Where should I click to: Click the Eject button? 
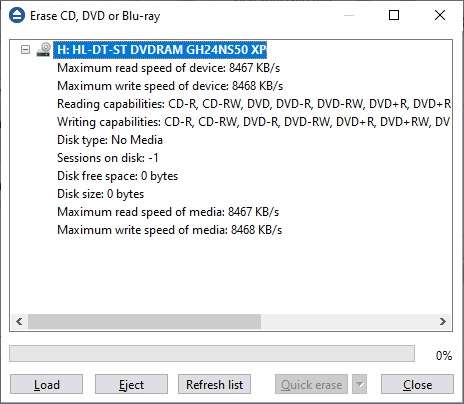131,384
